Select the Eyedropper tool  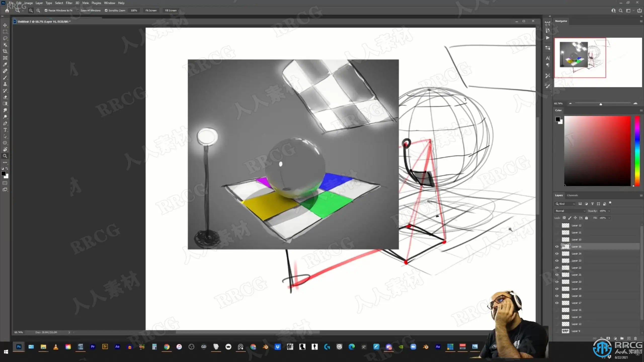click(x=5, y=64)
